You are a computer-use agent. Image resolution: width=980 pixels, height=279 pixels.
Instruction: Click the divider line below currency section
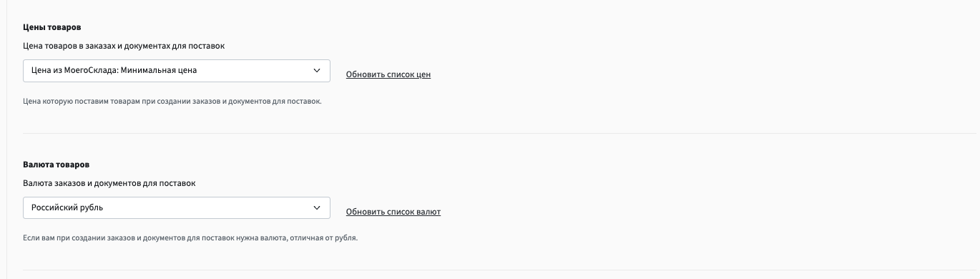499,270
